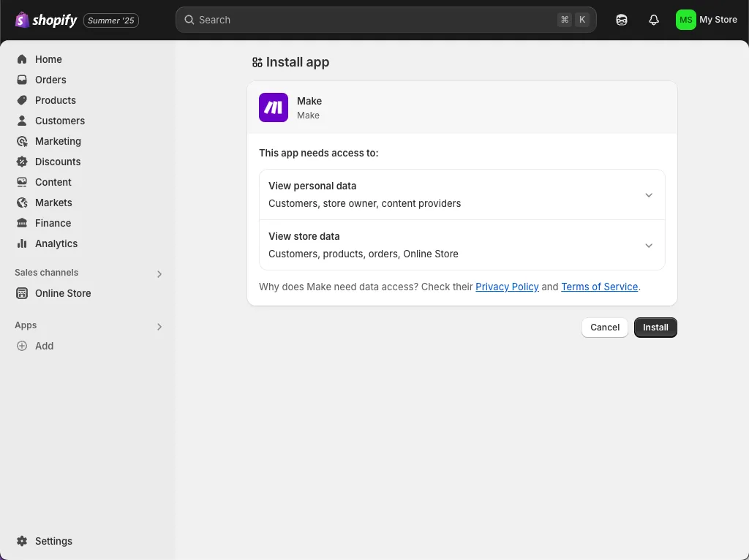
Task: Click 'This app needs access to:' text
Action: coord(319,154)
